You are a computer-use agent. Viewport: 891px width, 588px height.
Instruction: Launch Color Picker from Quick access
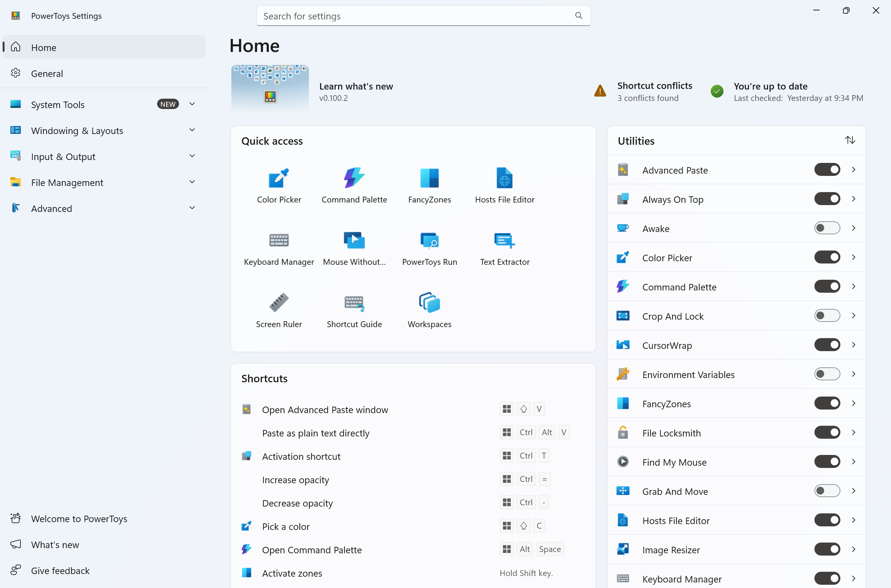279,185
